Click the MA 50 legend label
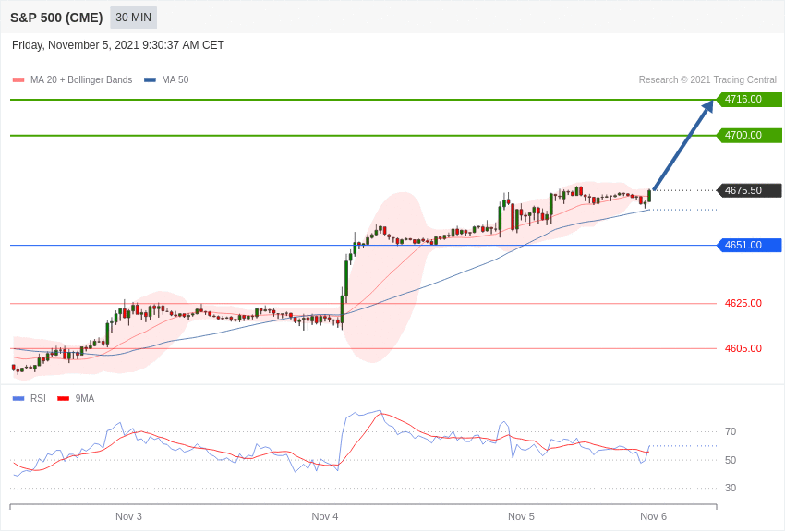This screenshot has height=532, width=785. click(x=175, y=79)
